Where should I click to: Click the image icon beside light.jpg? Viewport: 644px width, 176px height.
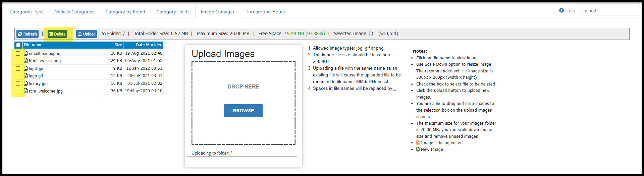pyautogui.click(x=25, y=68)
